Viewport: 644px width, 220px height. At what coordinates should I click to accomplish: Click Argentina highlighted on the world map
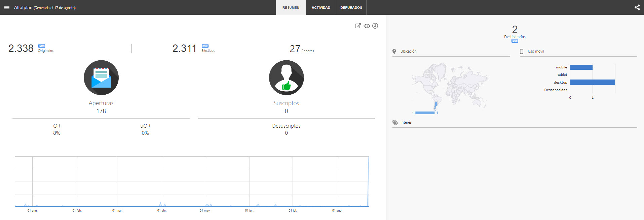click(x=435, y=105)
